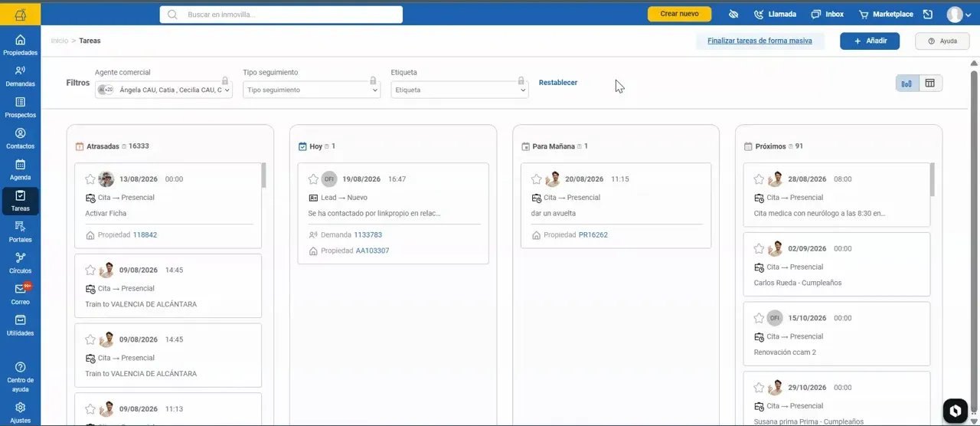
Task: Open the chat widget in bottom corner
Action: [x=955, y=411]
